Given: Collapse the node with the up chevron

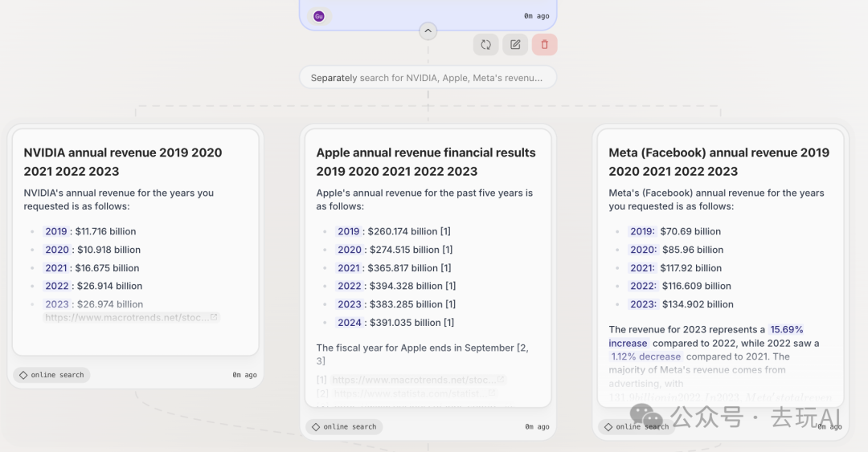Looking at the screenshot, I should coord(428,31).
